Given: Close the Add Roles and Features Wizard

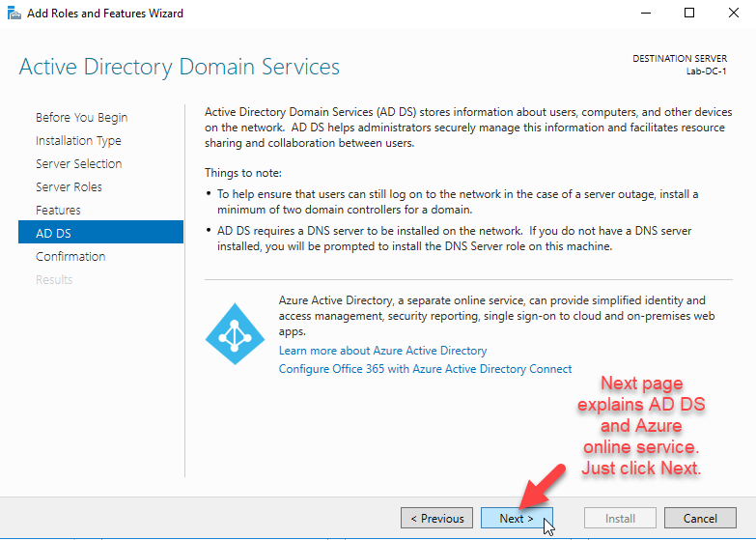Looking at the screenshot, I should (734, 13).
